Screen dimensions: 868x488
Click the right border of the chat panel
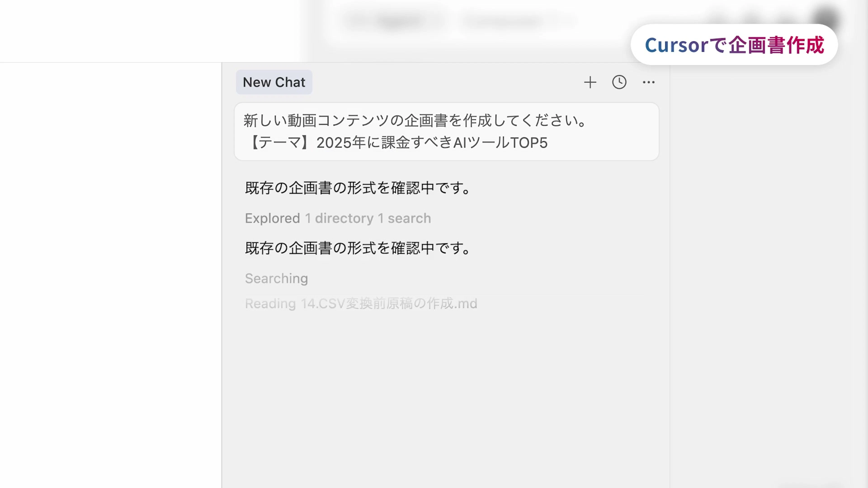(x=670, y=270)
